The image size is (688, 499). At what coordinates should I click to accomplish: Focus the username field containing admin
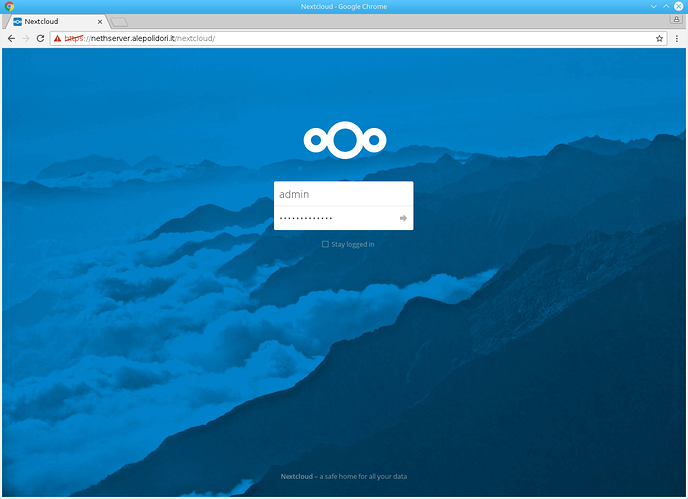point(344,194)
